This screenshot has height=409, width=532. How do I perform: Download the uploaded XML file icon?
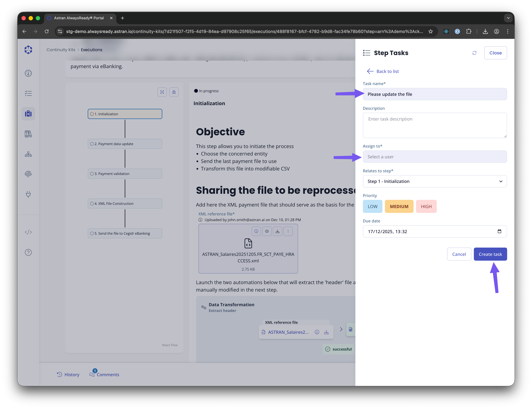278,231
